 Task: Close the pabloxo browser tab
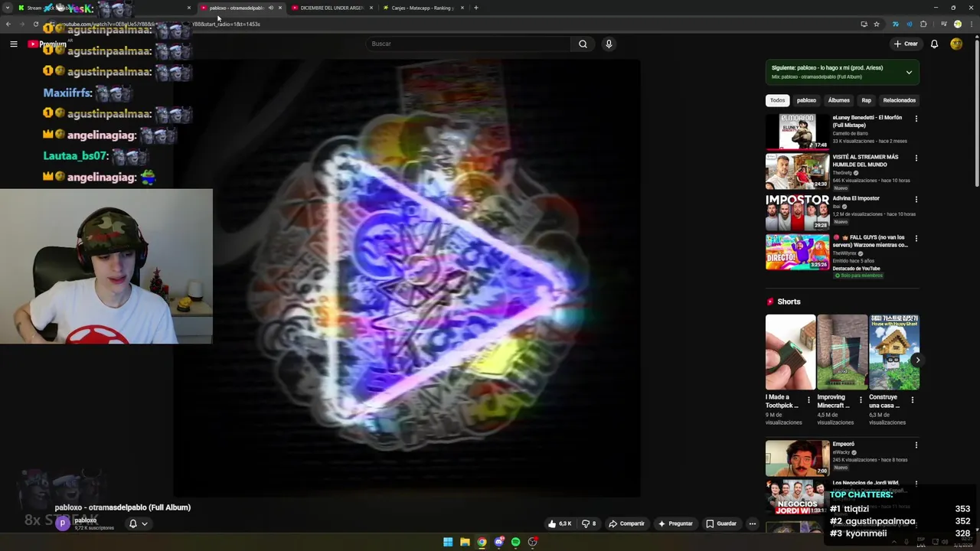[x=280, y=8]
